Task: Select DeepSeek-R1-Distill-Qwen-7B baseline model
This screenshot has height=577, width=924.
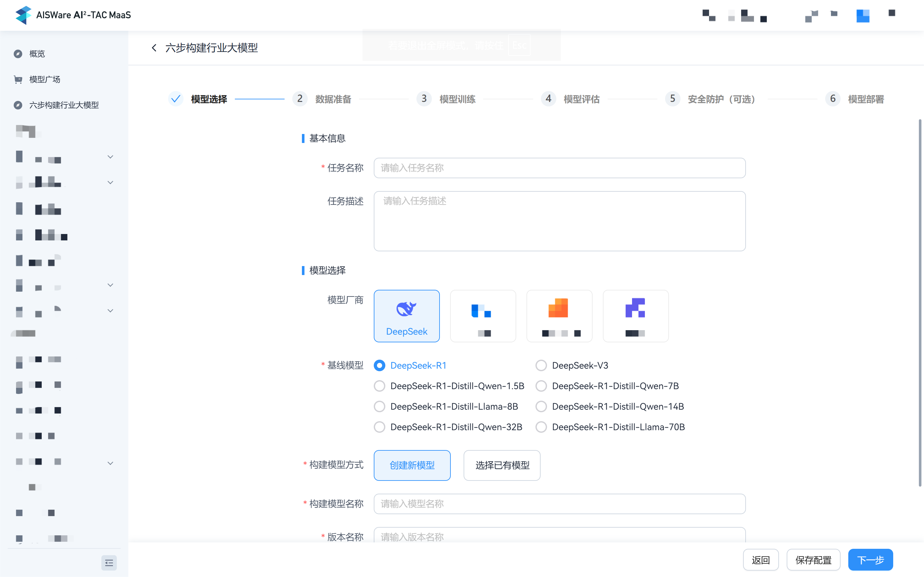Action: [x=541, y=386]
